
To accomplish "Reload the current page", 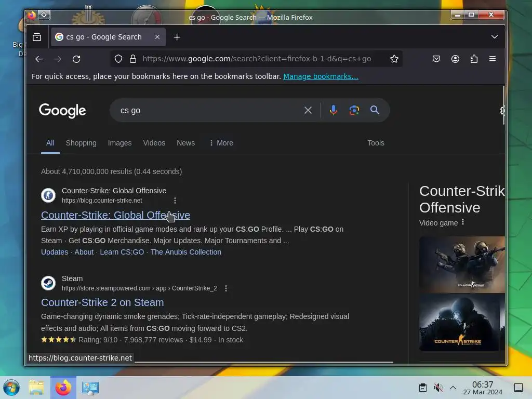I will [76, 59].
